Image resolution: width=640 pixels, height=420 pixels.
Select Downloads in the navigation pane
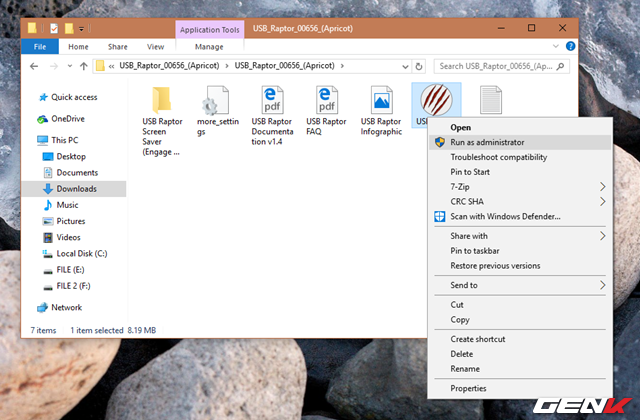(73, 189)
